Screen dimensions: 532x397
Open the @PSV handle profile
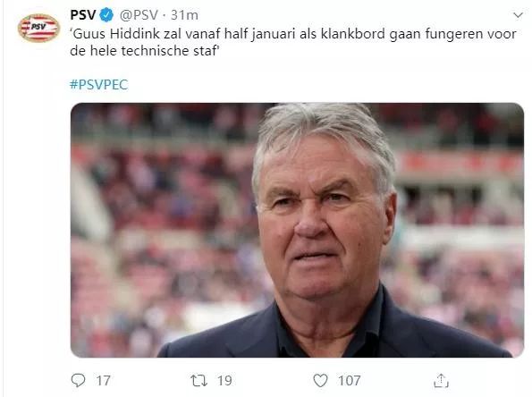pyautogui.click(x=139, y=15)
